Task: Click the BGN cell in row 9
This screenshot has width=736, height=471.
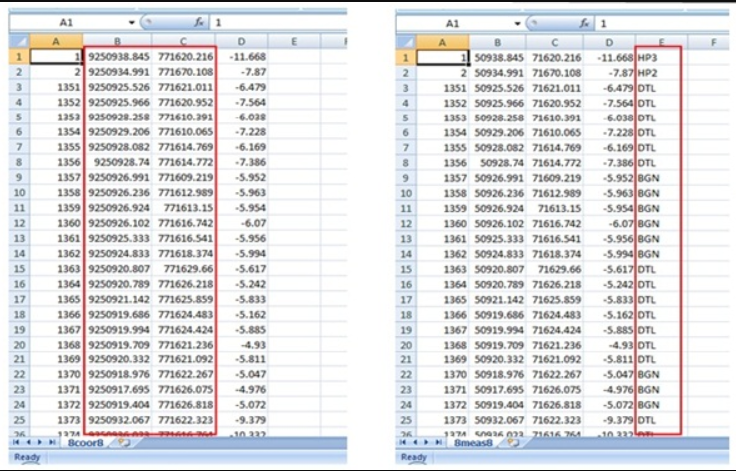Action: [x=661, y=178]
